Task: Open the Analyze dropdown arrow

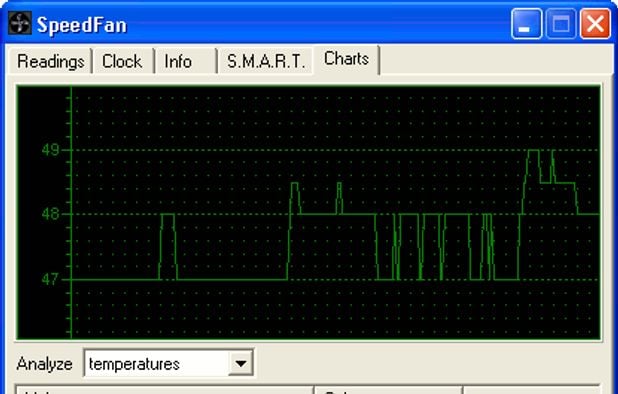Action: pyautogui.click(x=240, y=363)
